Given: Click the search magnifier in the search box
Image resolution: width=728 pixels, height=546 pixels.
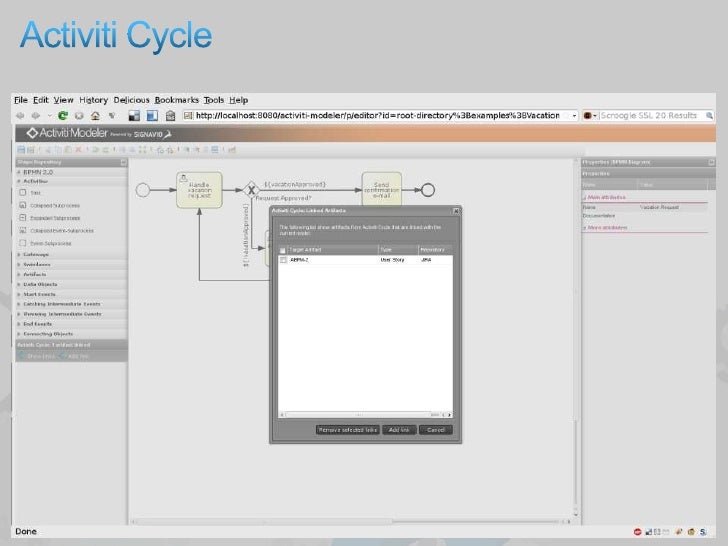Looking at the screenshot, I should pos(709,116).
